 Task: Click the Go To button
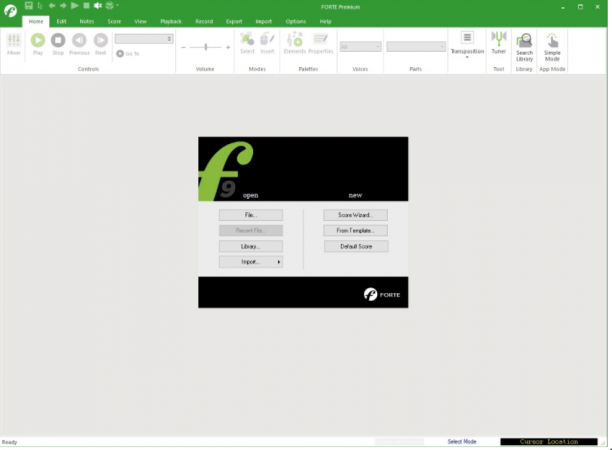(x=128, y=53)
